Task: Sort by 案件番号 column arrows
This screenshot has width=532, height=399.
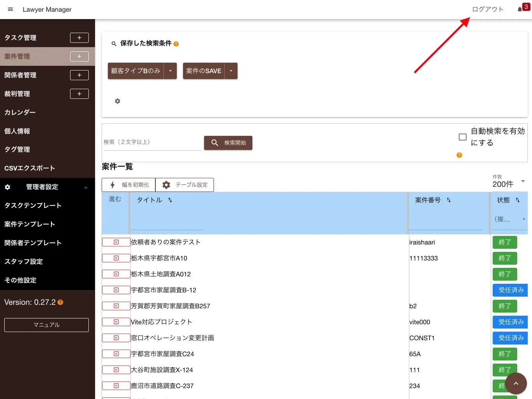Action: pyautogui.click(x=449, y=200)
